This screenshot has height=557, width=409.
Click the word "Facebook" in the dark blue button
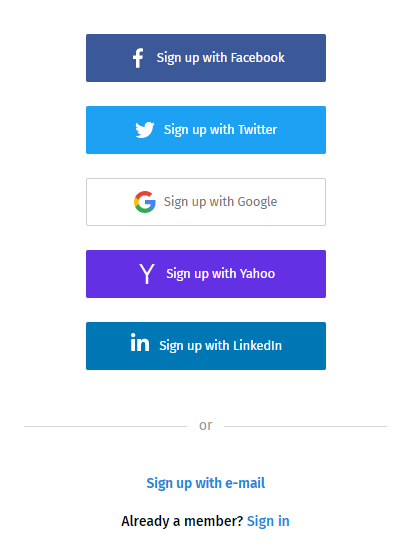(258, 58)
